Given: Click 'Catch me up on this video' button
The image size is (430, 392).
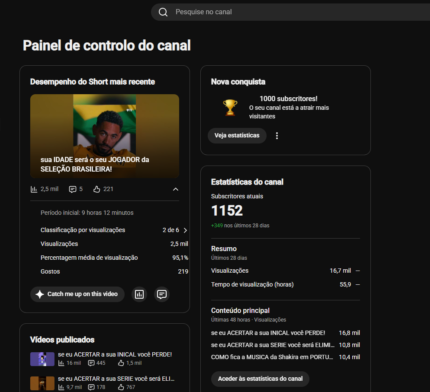Looking at the screenshot, I should click(x=77, y=294).
